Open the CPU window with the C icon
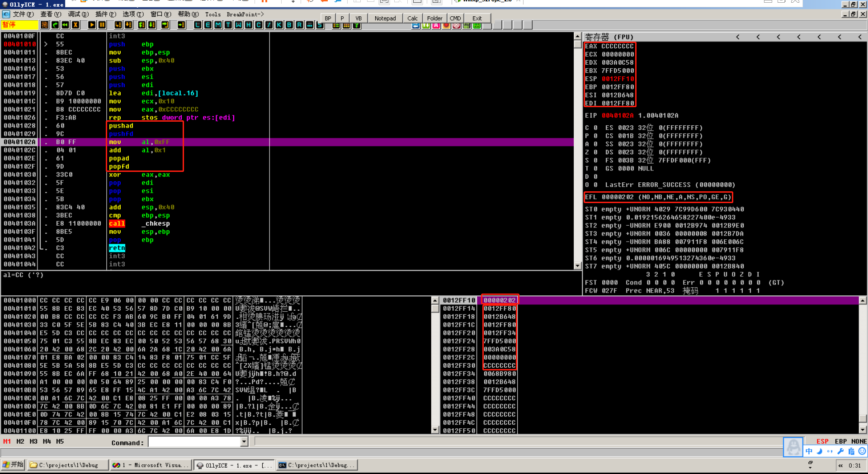 point(259,25)
